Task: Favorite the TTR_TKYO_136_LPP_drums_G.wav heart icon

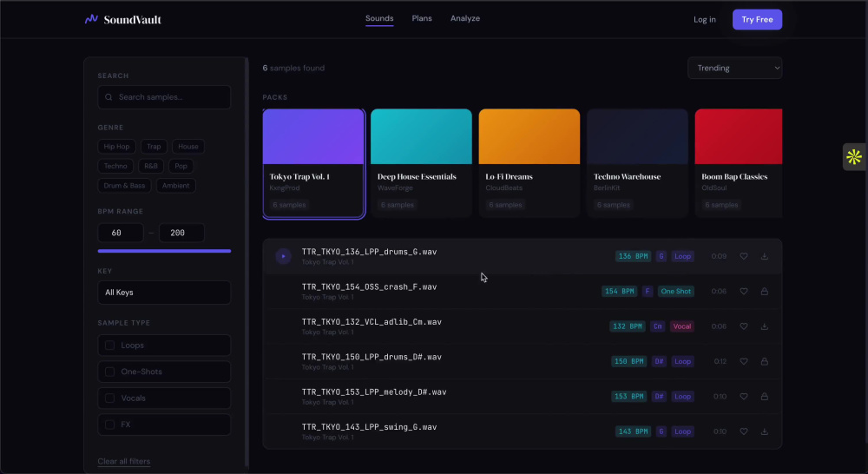Action: 744,256
